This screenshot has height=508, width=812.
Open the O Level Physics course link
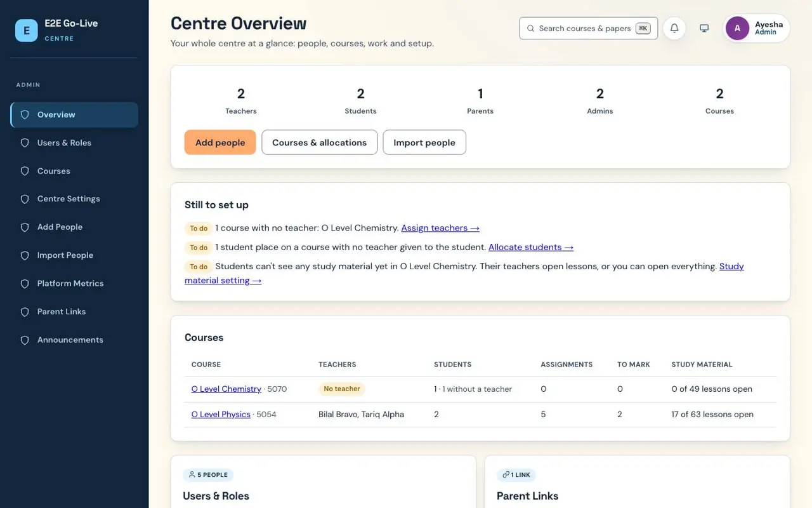click(221, 415)
